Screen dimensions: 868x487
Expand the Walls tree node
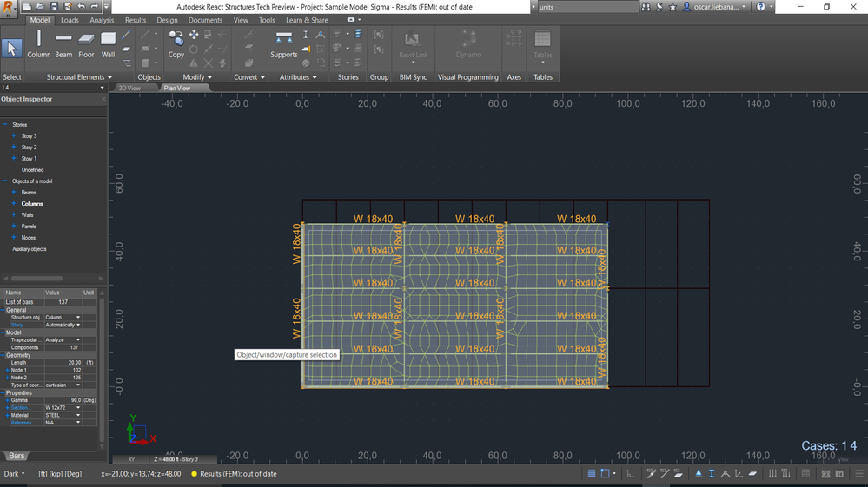[14, 214]
